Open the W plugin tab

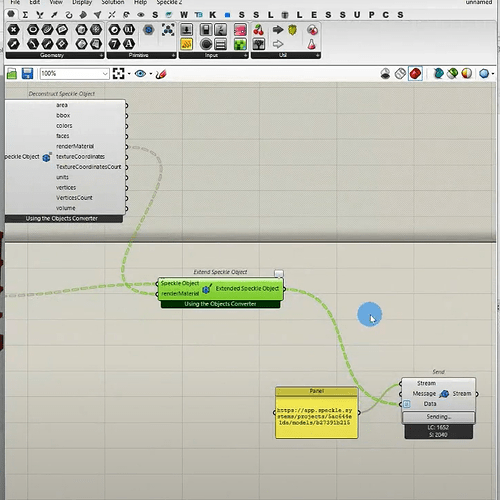coord(184,15)
